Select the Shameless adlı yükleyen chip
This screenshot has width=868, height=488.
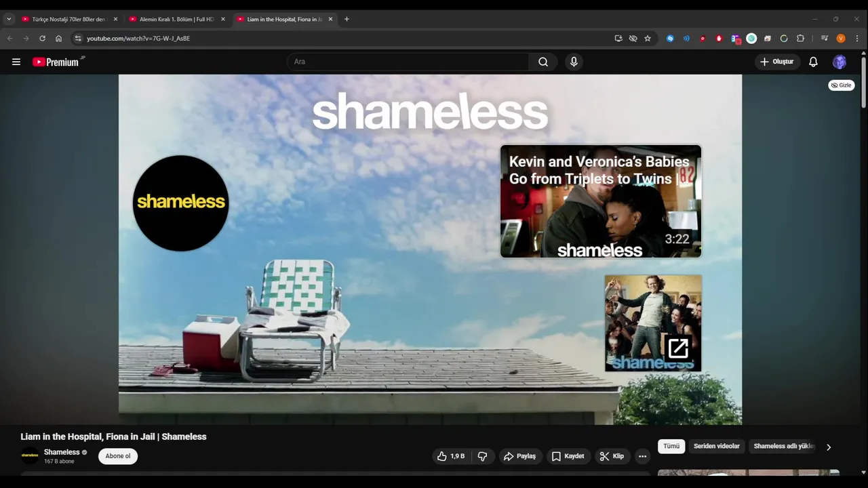coord(784,446)
